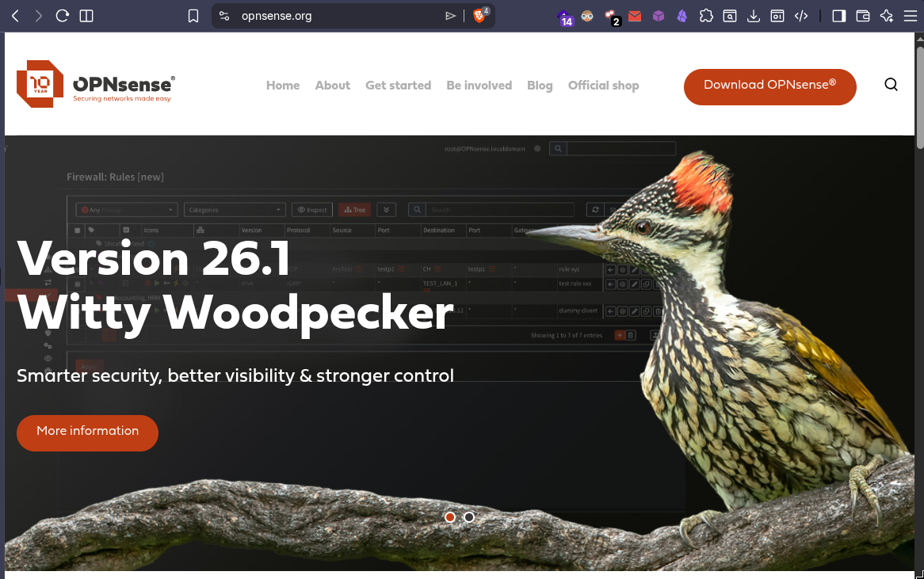Show the browser Downloads

(754, 16)
